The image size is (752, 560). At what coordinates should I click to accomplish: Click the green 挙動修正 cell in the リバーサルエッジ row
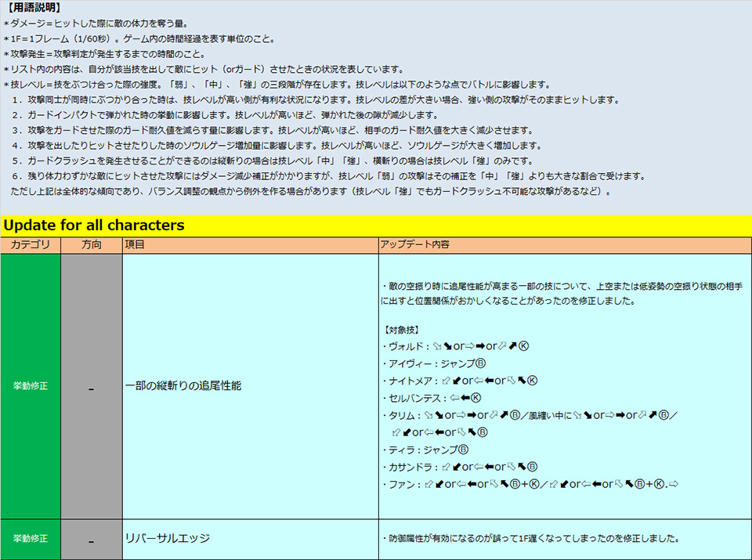31,539
